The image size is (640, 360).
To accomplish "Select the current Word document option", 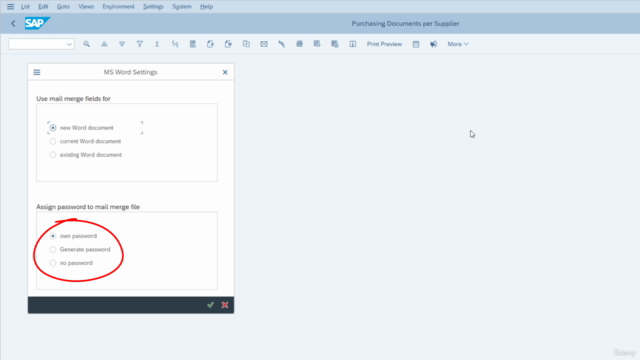I will click(53, 141).
